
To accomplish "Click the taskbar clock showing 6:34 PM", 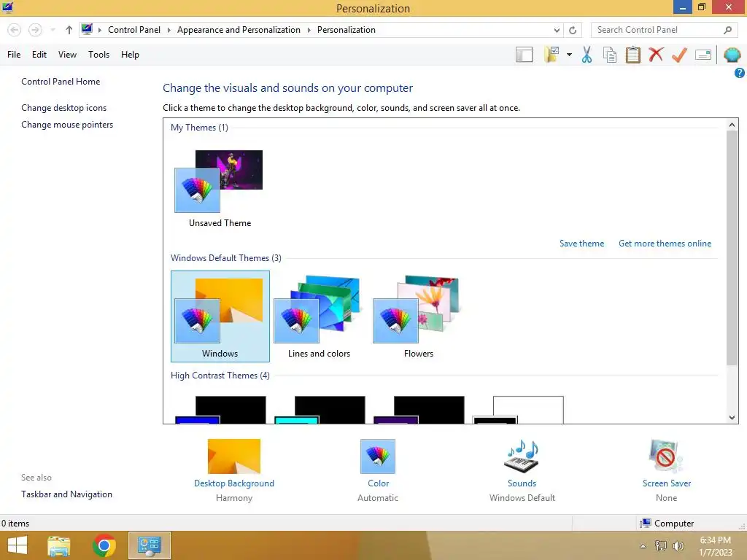I will tap(715, 546).
